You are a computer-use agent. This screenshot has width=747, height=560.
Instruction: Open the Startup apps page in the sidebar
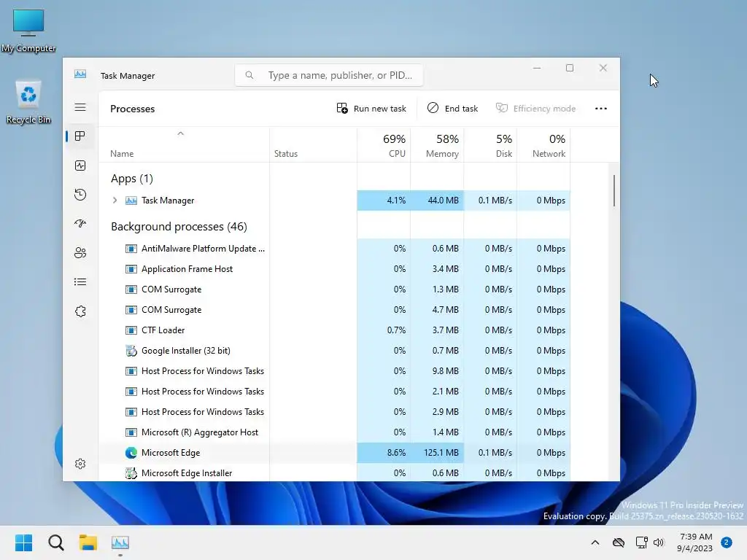(80, 223)
